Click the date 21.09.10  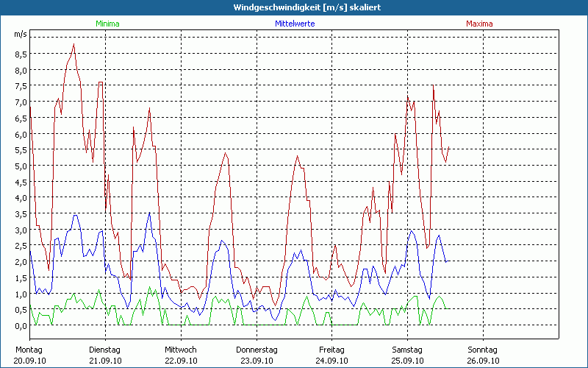click(105, 361)
